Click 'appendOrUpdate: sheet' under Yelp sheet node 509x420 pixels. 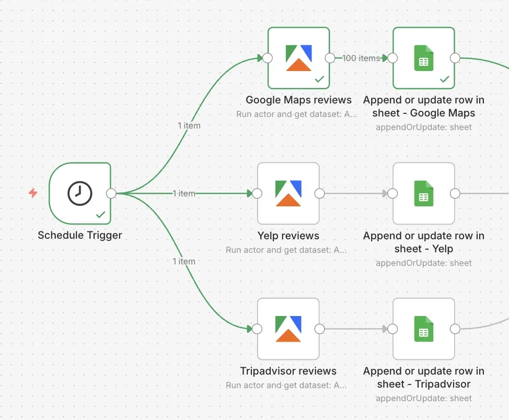click(x=424, y=263)
